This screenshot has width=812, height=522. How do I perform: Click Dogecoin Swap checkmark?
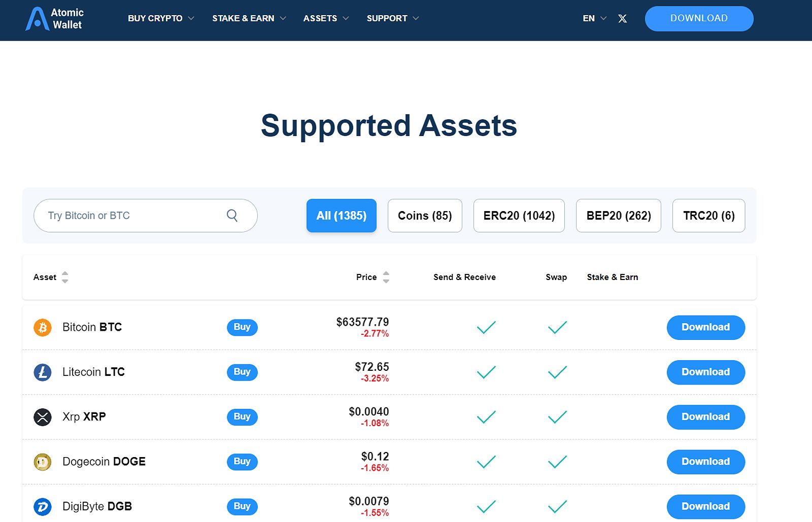click(x=557, y=462)
